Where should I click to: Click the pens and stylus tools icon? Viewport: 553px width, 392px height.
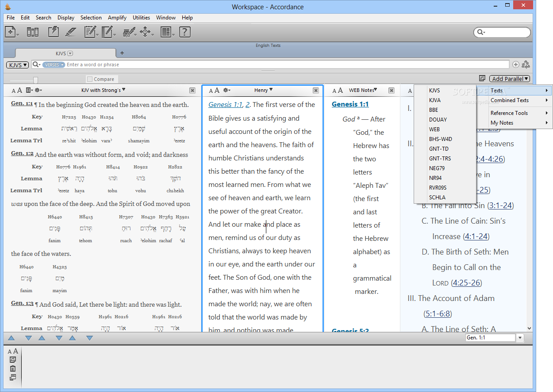[x=129, y=32]
